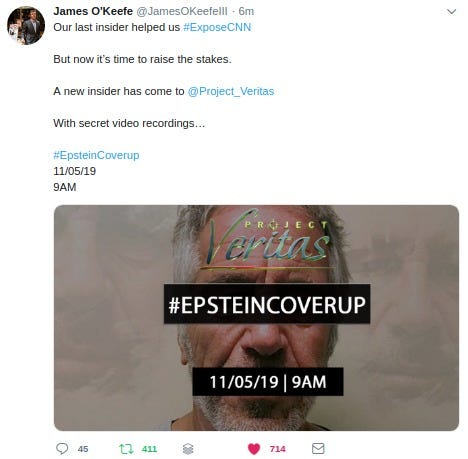
Task: Visit the @Project_Veritas mention
Action: [231, 91]
